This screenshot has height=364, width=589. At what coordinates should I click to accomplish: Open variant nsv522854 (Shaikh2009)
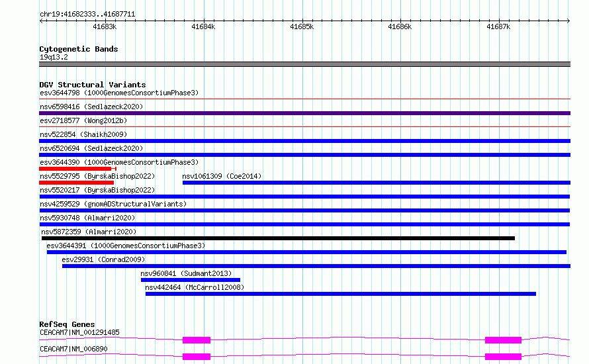tap(83, 134)
